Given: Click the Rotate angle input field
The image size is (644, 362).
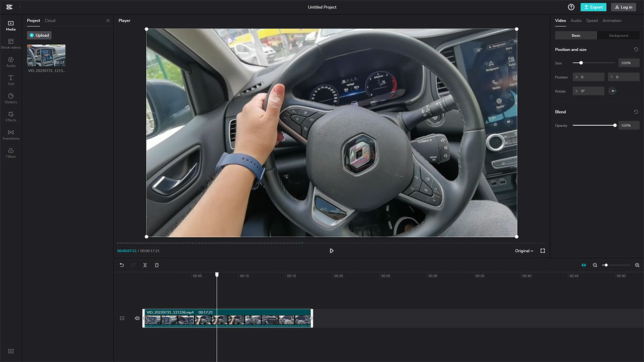Looking at the screenshot, I should tap(588, 91).
